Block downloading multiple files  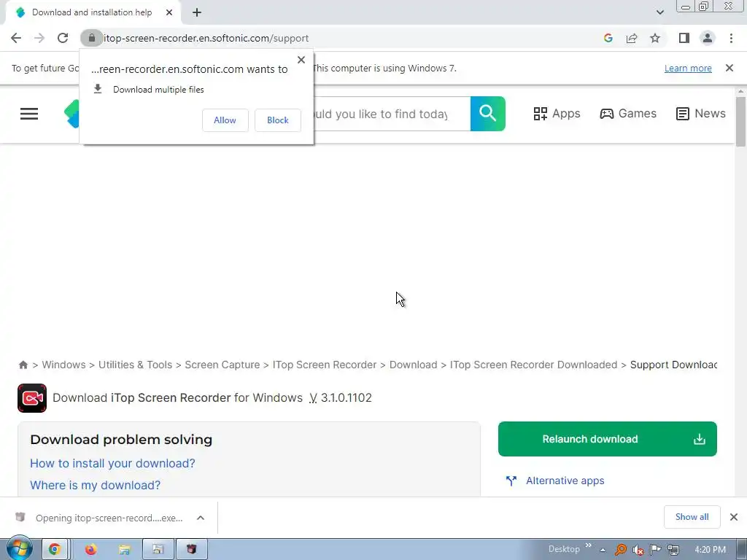[278, 120]
